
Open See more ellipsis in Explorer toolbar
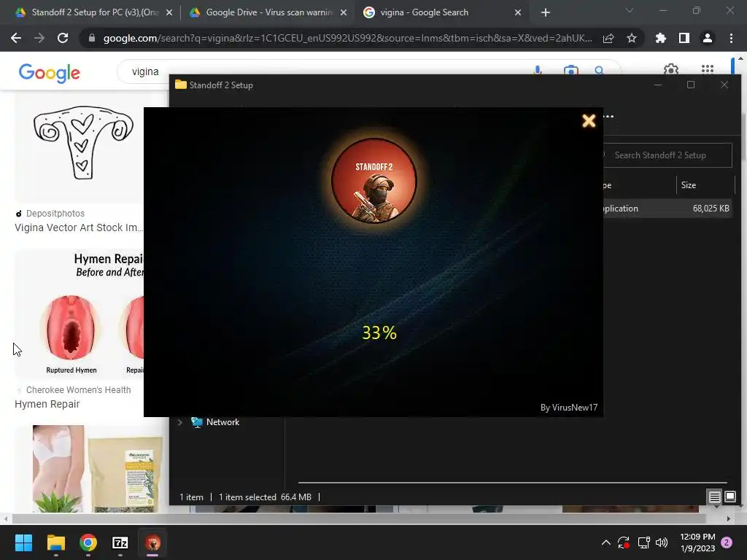pyautogui.click(x=608, y=116)
